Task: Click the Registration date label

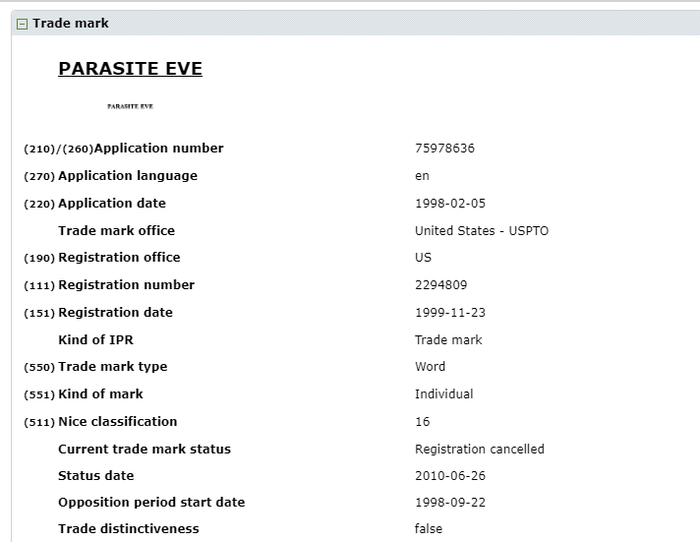Action: tap(115, 313)
